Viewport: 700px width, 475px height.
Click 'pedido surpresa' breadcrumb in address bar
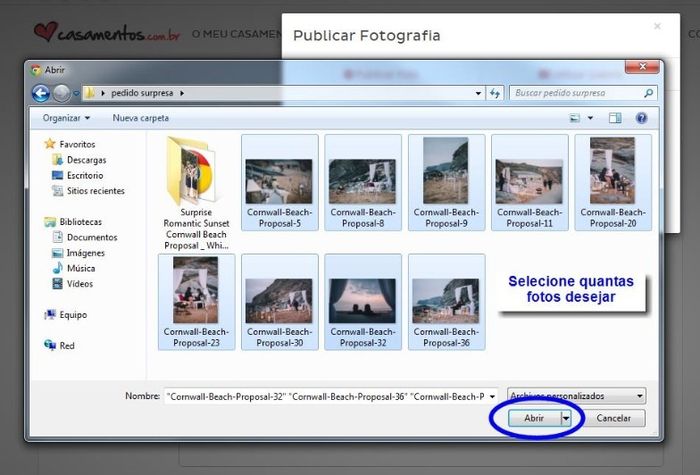click(142, 93)
